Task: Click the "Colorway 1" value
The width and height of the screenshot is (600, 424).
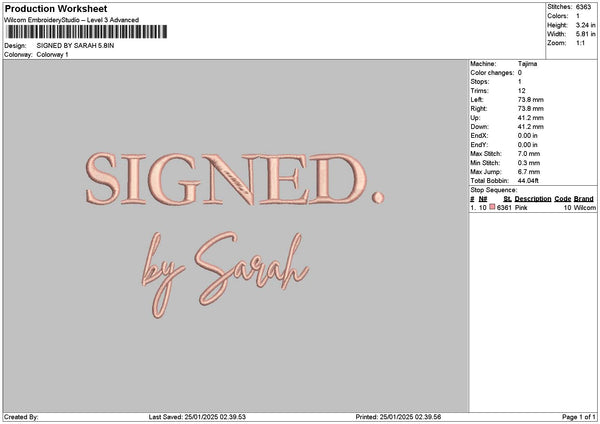Action: pos(52,55)
